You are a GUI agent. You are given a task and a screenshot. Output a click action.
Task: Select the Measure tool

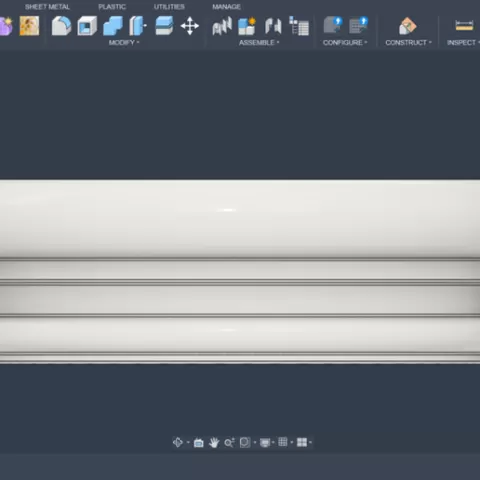tap(464, 25)
